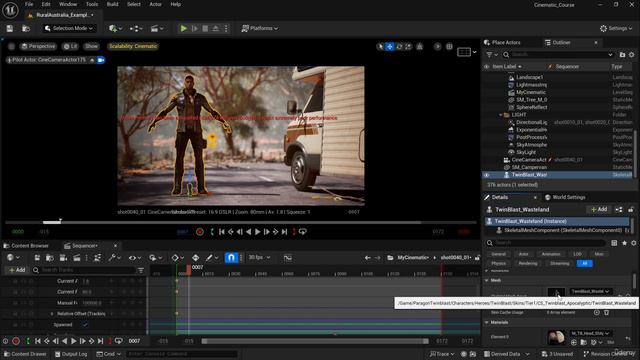Open the File menu

(x=29, y=4)
